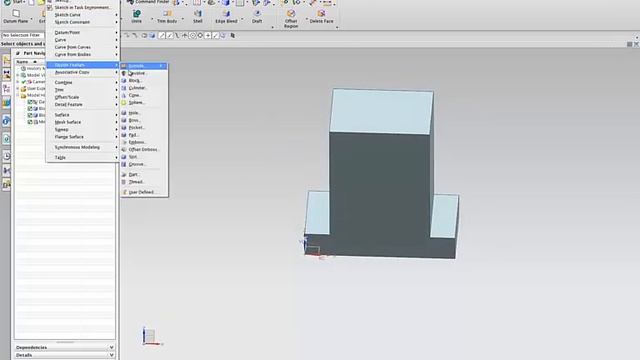
Task: Choose Groove in the submenu
Action: 144,164
